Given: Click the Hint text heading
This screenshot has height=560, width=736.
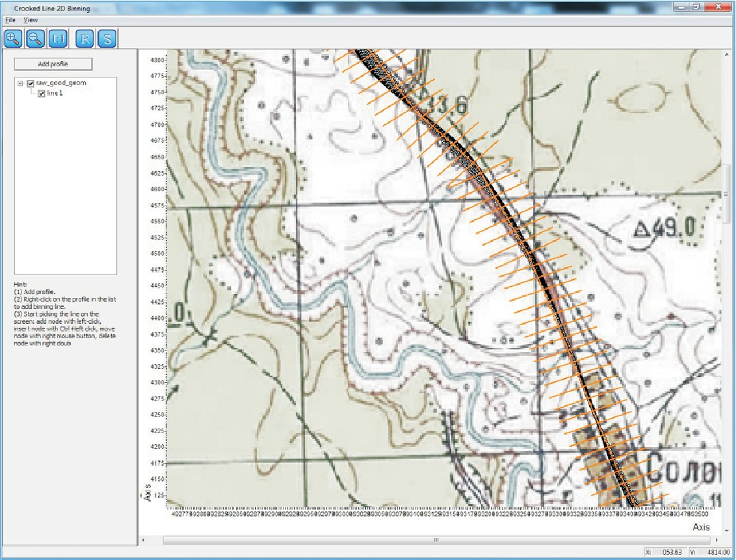Looking at the screenshot, I should point(20,284).
